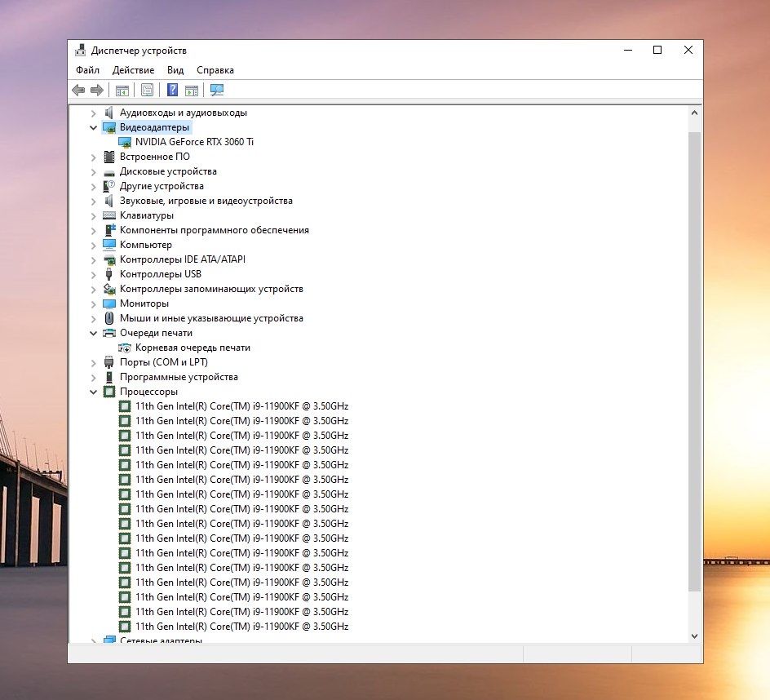Image resolution: width=770 pixels, height=700 pixels.
Task: Click the Клавиатуры keyboard icon
Action: coord(109,215)
